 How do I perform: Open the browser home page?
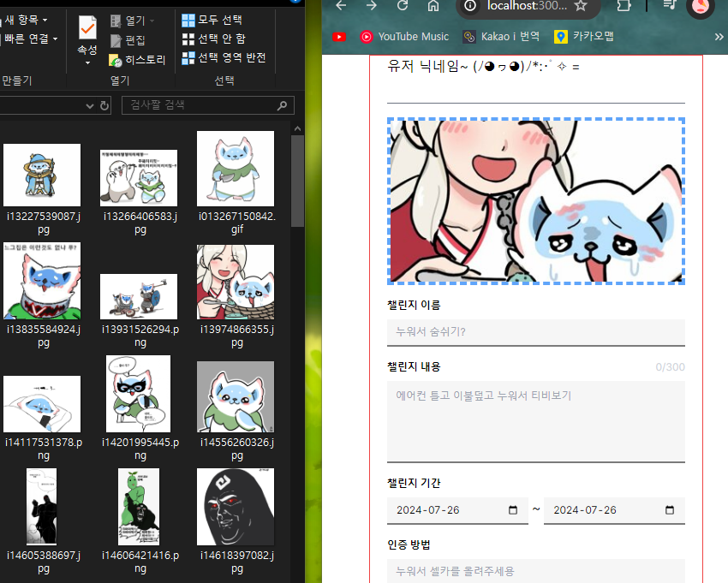(x=433, y=6)
